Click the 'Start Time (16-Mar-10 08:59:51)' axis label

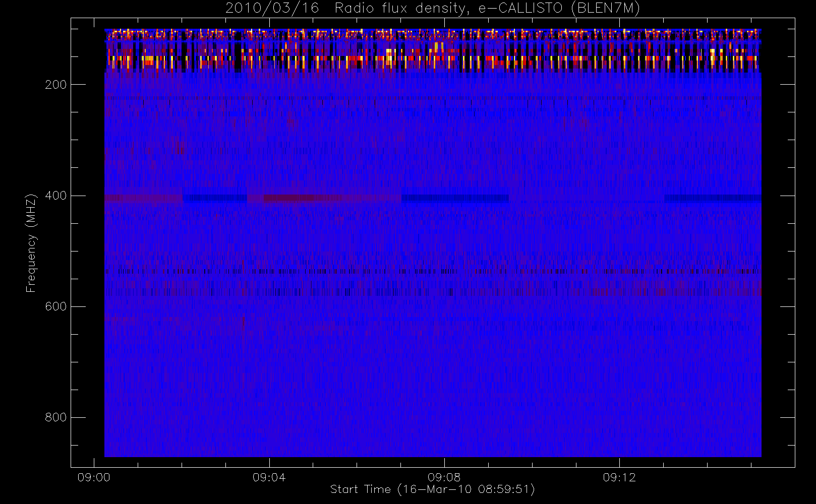(433, 489)
